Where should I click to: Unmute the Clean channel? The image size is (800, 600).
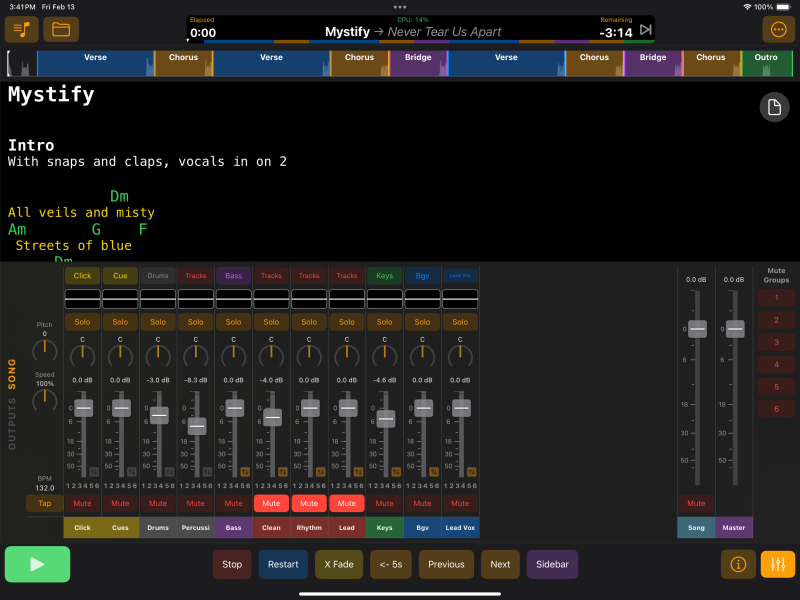tap(271, 503)
